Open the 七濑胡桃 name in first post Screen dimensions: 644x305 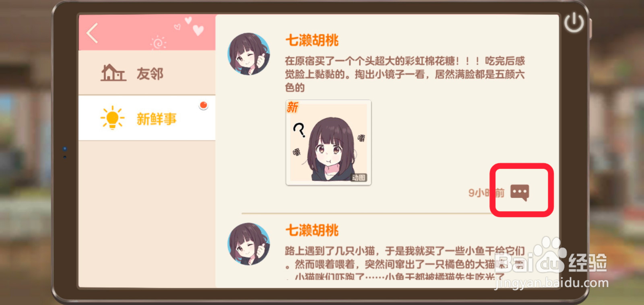tap(312, 40)
